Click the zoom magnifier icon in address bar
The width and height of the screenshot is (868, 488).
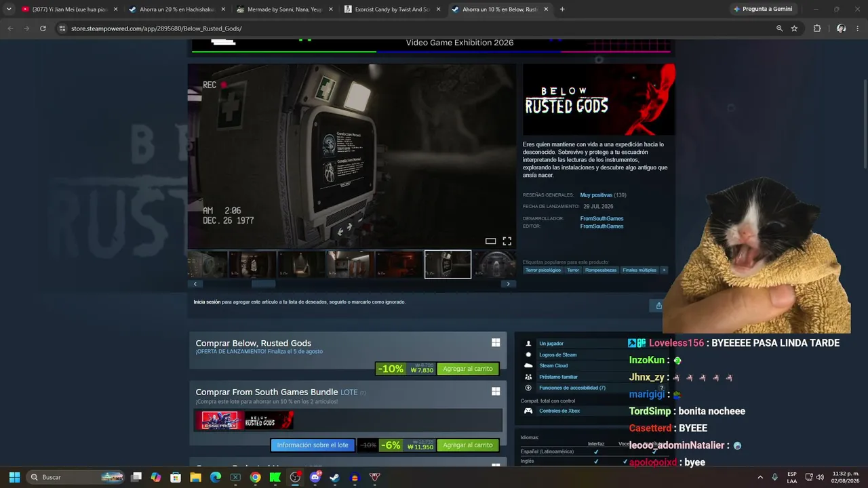coord(779,28)
